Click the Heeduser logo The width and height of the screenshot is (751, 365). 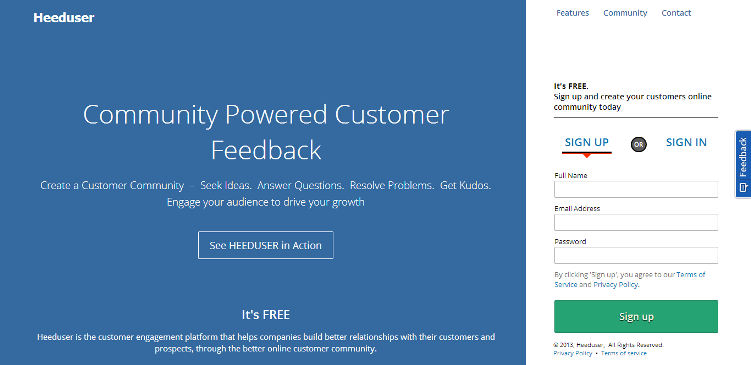[64, 18]
